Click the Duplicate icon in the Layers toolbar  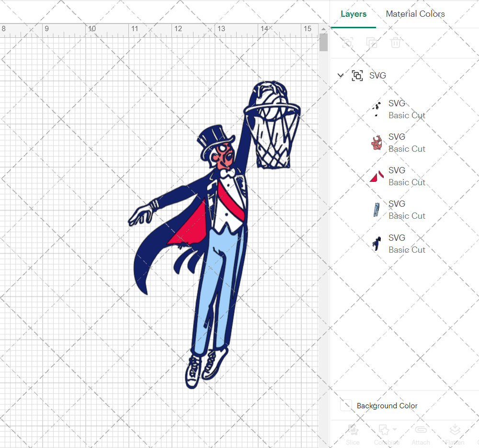pyautogui.click(x=372, y=43)
